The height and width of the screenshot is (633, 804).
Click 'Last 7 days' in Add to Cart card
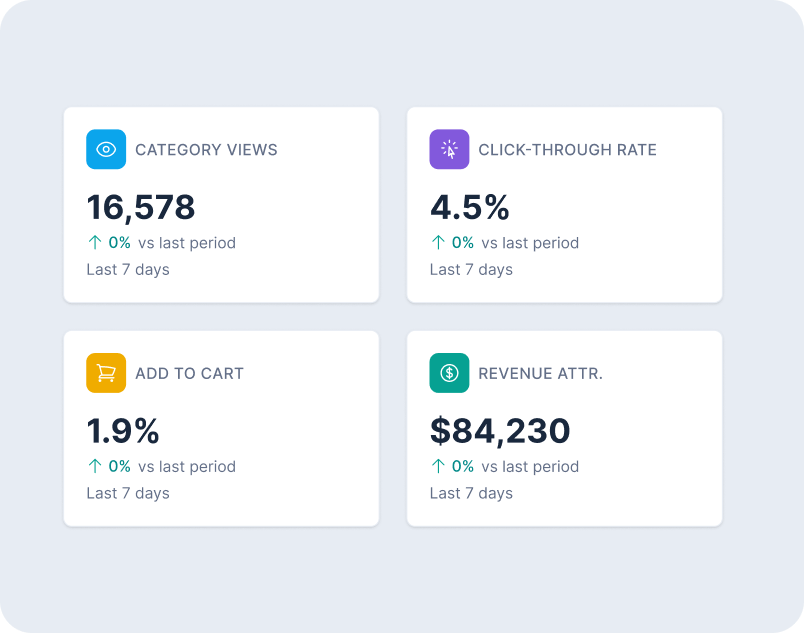click(x=128, y=493)
